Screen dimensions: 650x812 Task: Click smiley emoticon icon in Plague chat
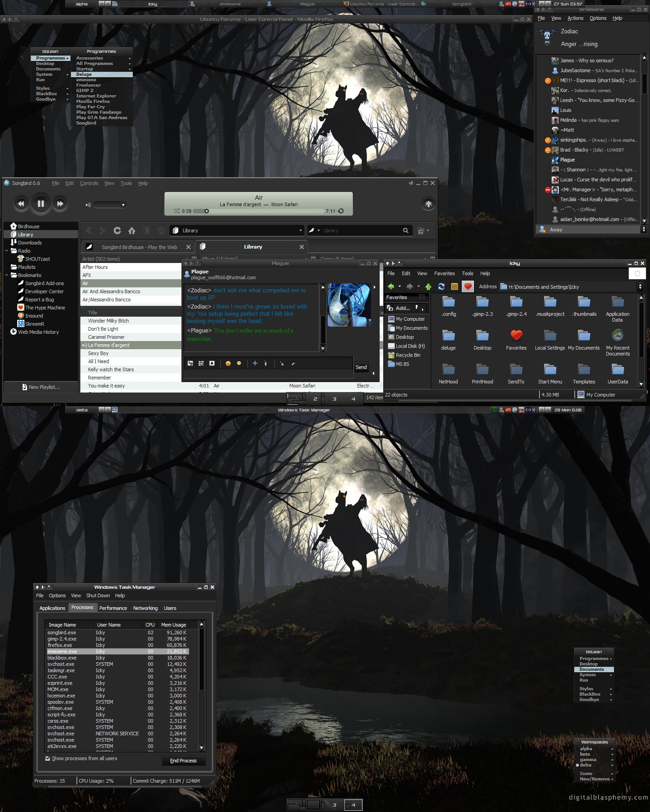coord(228,363)
